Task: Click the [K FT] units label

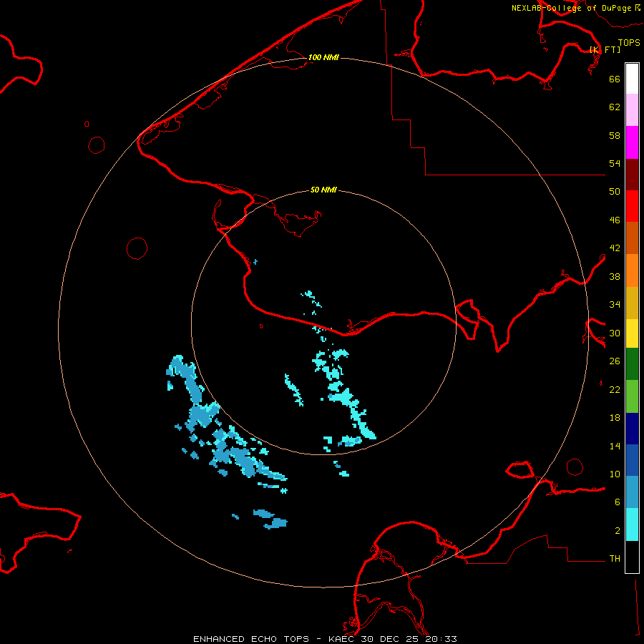Action: tap(605, 49)
